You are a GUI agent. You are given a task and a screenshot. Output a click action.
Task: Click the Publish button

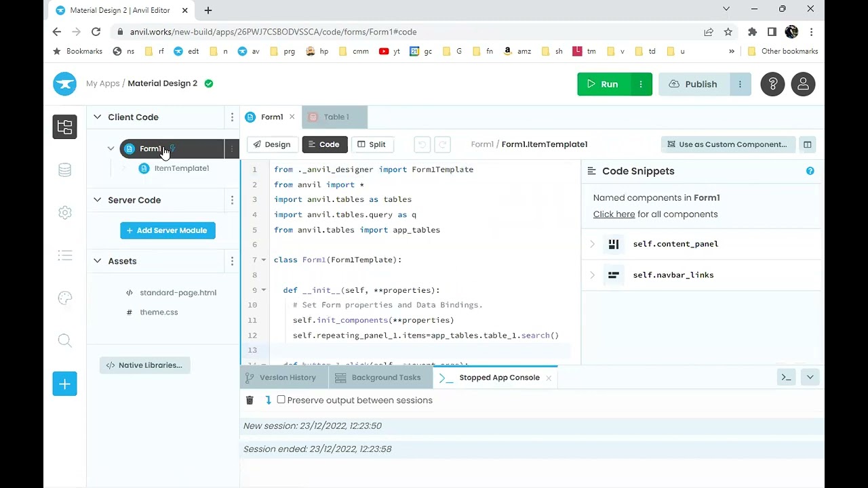tap(694, 84)
